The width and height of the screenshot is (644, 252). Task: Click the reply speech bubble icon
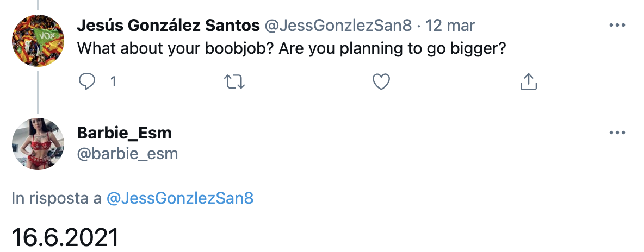pyautogui.click(x=86, y=81)
